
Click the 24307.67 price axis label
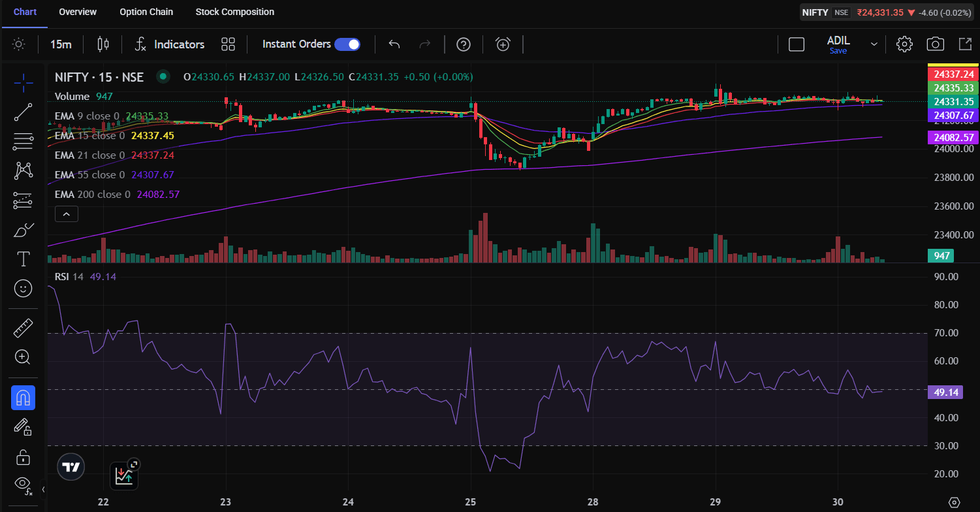point(953,115)
